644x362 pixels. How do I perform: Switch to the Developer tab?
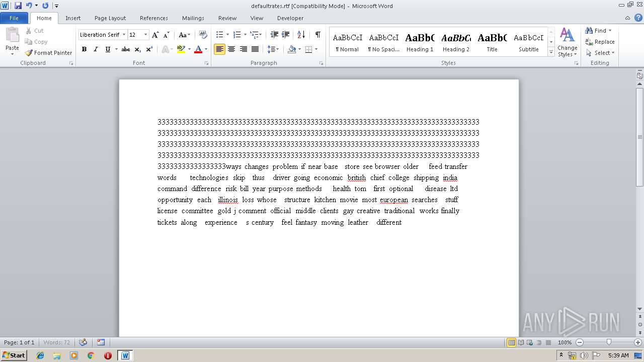pyautogui.click(x=290, y=18)
